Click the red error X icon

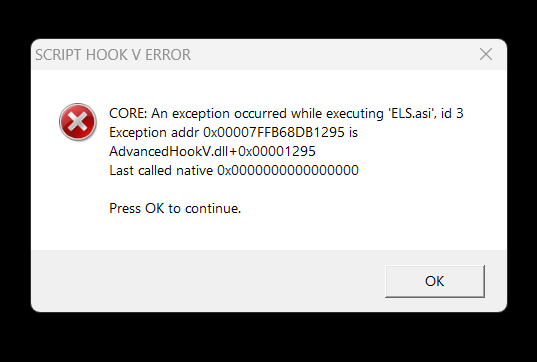78,122
